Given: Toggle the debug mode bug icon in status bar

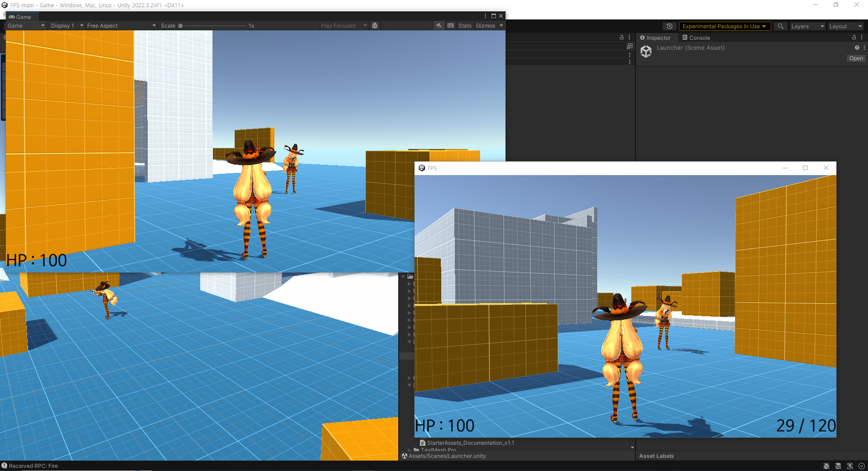Looking at the screenshot, I should click(x=826, y=466).
